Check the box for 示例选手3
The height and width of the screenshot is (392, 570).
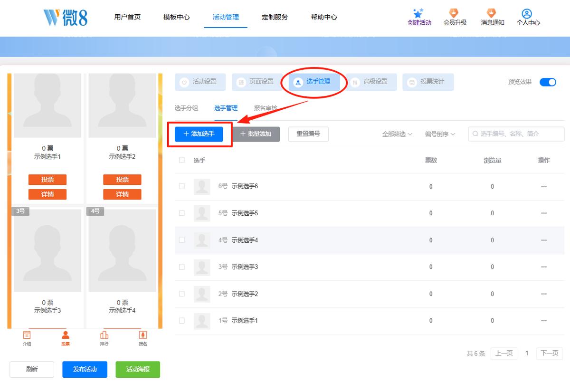coord(181,267)
